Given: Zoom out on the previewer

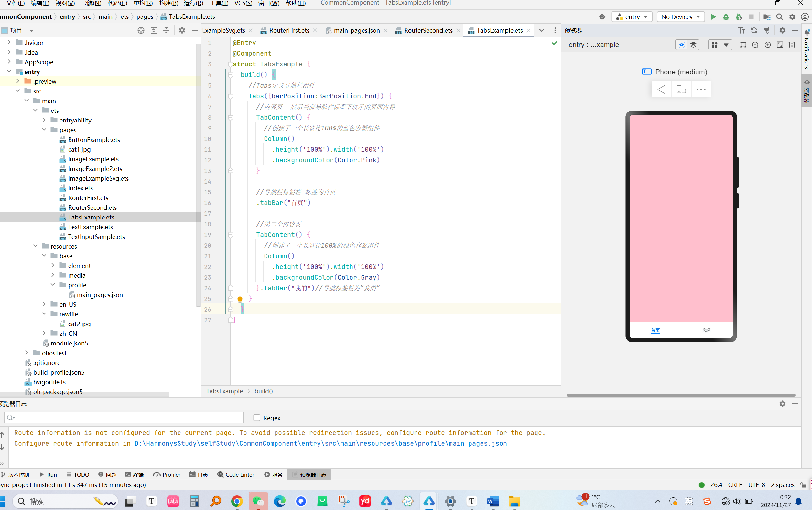Looking at the screenshot, I should tap(755, 45).
